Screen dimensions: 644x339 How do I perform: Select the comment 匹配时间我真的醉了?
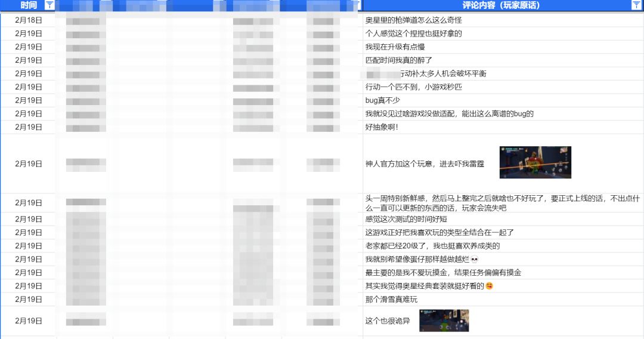point(398,60)
